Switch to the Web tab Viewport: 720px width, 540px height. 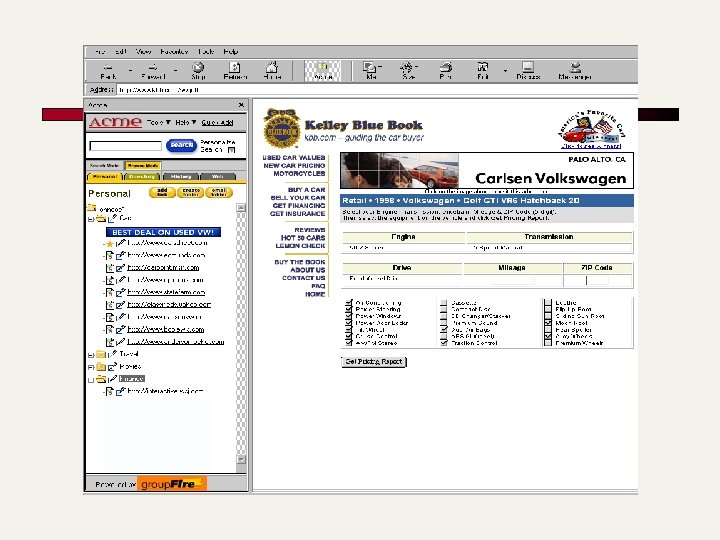pos(218,177)
